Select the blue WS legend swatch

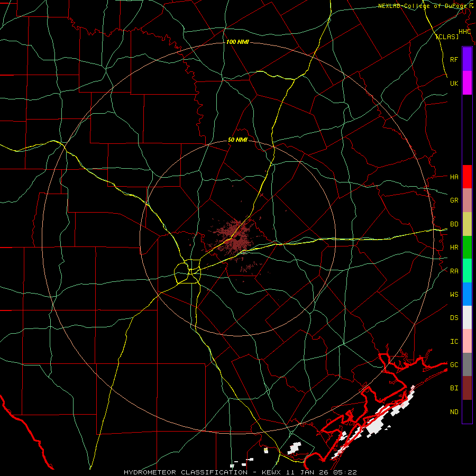[467, 294]
